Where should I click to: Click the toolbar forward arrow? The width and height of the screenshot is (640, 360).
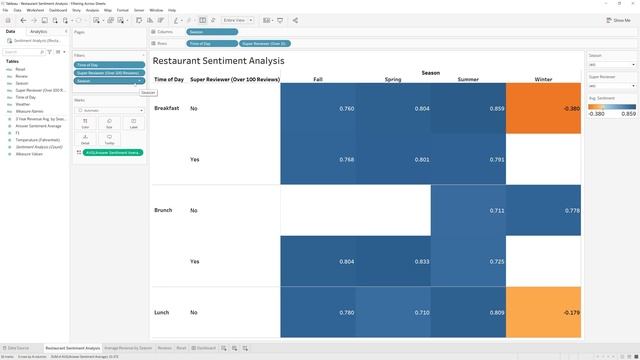click(x=34, y=20)
